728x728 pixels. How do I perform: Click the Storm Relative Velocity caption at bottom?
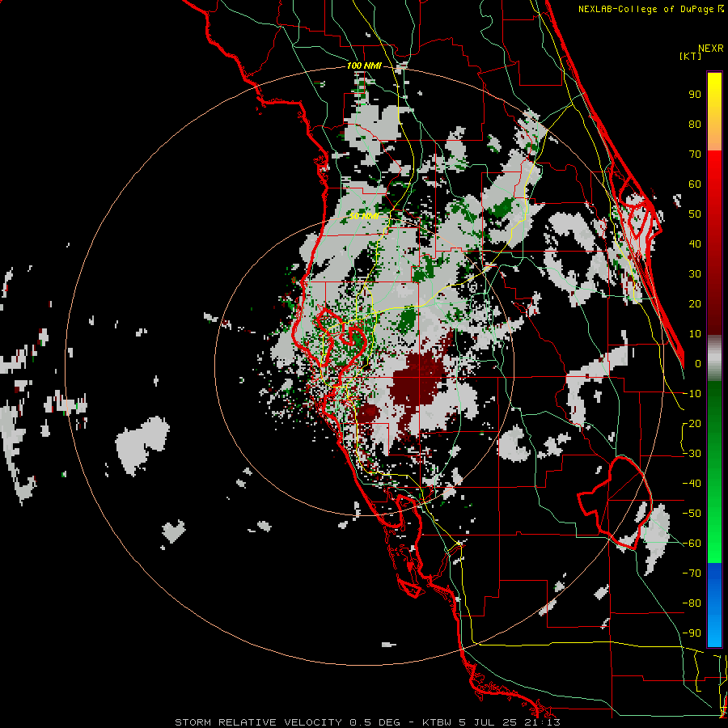367,722
